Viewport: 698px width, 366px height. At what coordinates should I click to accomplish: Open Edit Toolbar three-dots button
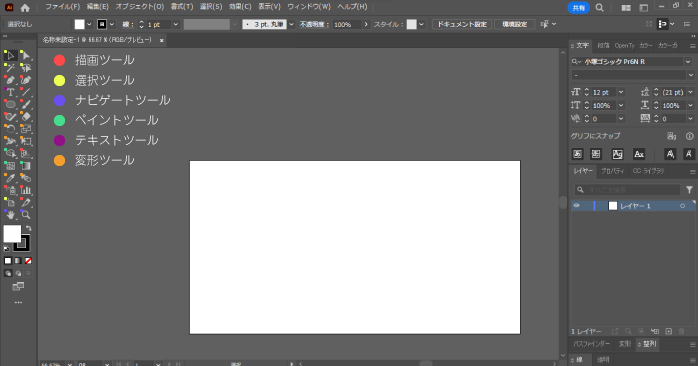click(18, 303)
